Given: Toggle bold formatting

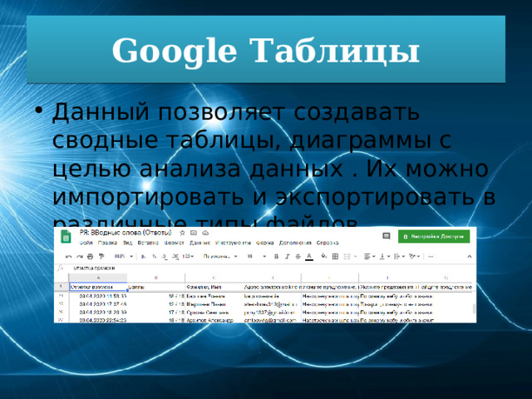Looking at the screenshot, I should [x=276, y=257].
